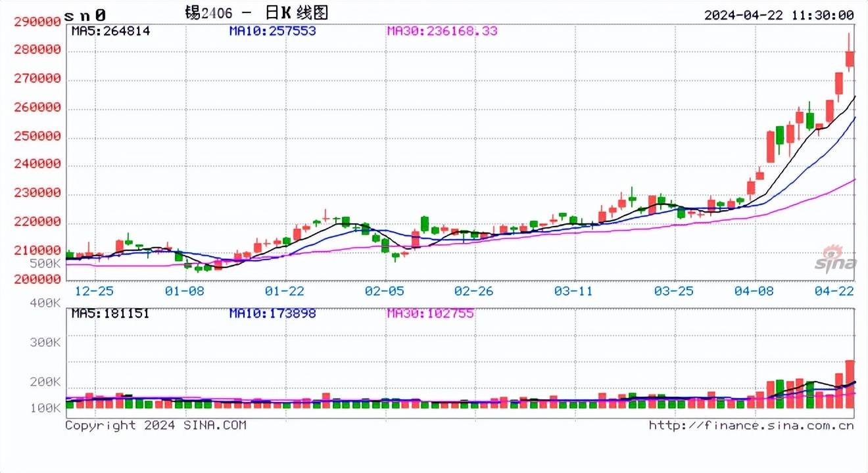Select the price MA5:264814 legend label
This screenshot has height=473, width=868.
click(x=110, y=31)
